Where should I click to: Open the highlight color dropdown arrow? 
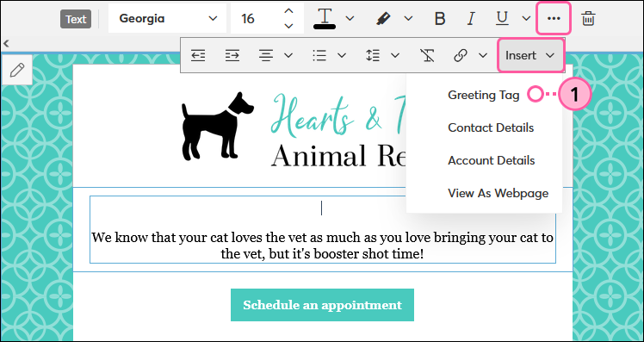coord(408,18)
